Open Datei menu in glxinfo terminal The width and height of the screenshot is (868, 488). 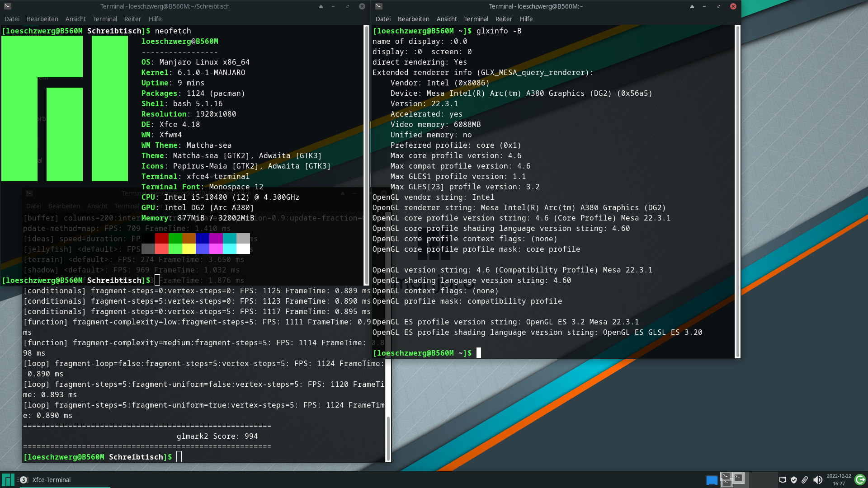point(382,19)
